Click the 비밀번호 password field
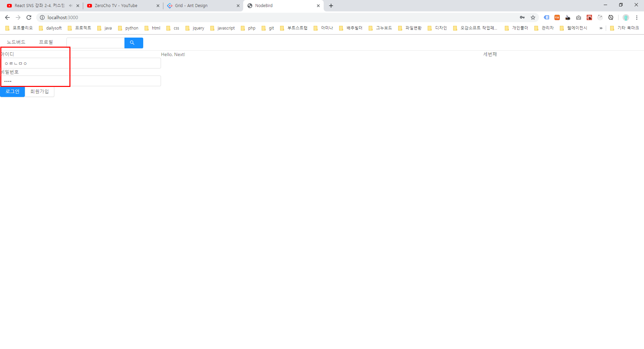Screen dimensions: 644x349 click(80, 81)
